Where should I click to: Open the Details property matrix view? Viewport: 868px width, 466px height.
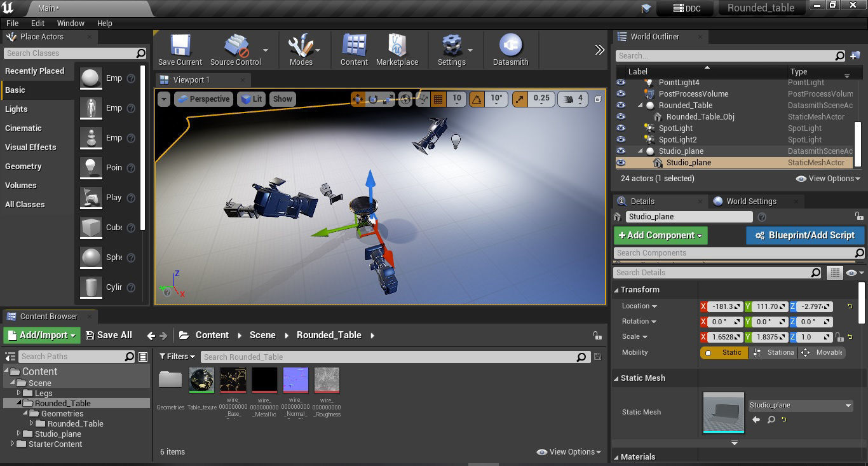tap(835, 273)
